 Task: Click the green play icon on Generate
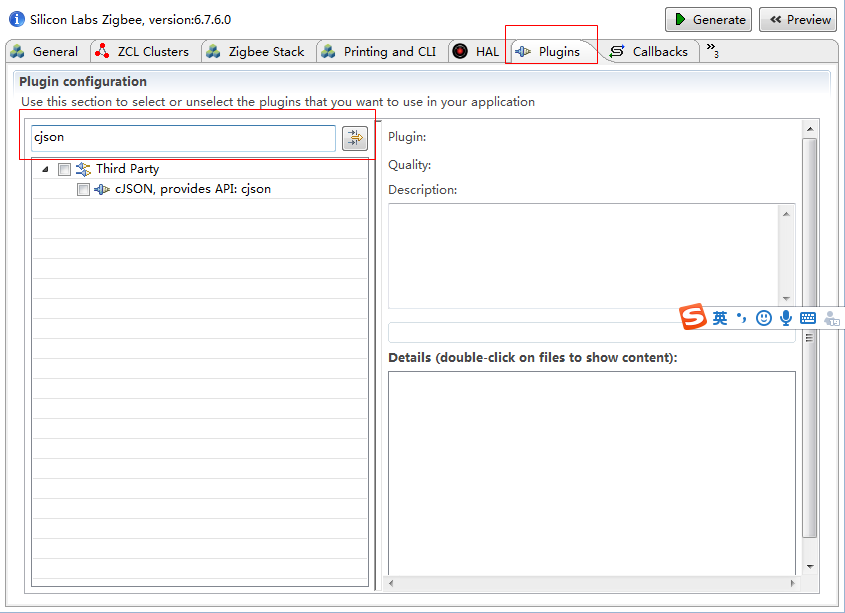coord(680,19)
